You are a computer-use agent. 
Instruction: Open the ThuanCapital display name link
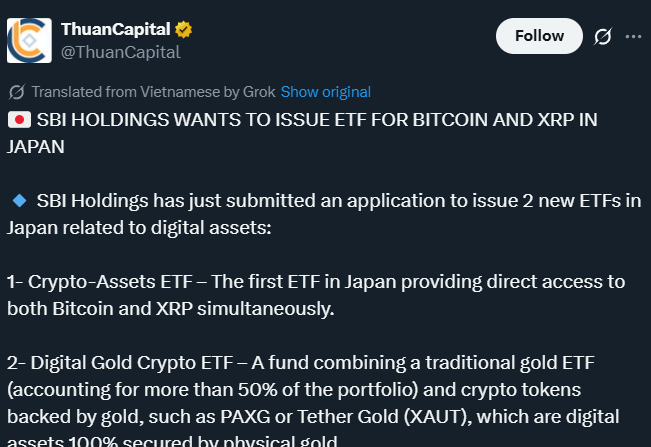(115, 29)
